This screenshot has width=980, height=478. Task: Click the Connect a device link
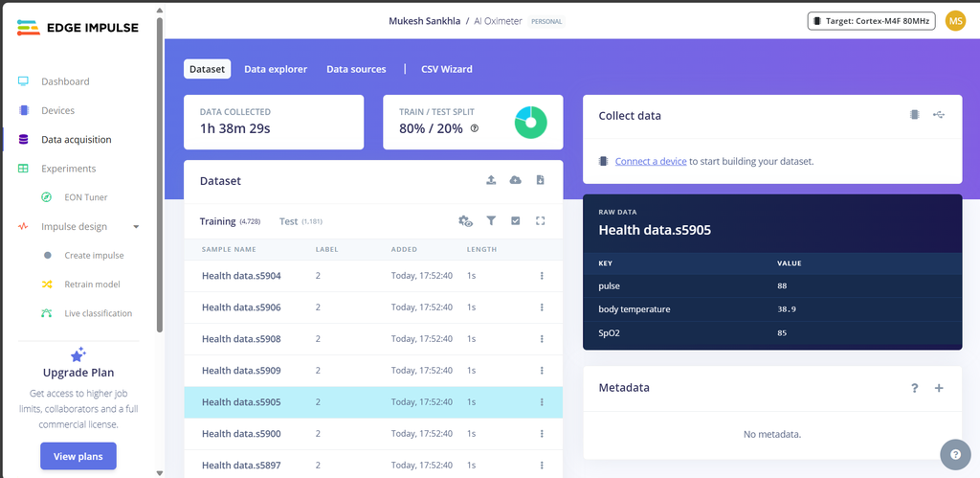(651, 161)
